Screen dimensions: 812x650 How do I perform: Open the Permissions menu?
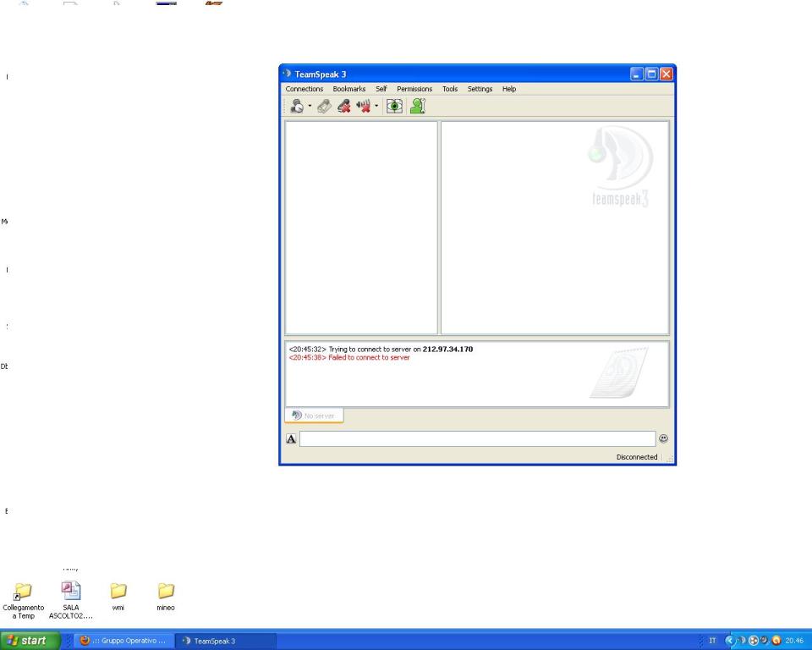click(414, 89)
